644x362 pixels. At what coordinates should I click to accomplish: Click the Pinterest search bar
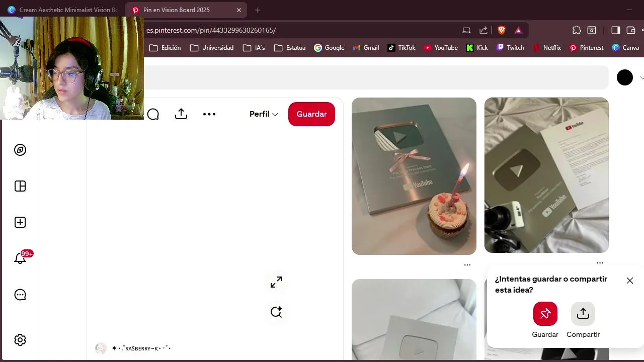point(376,77)
